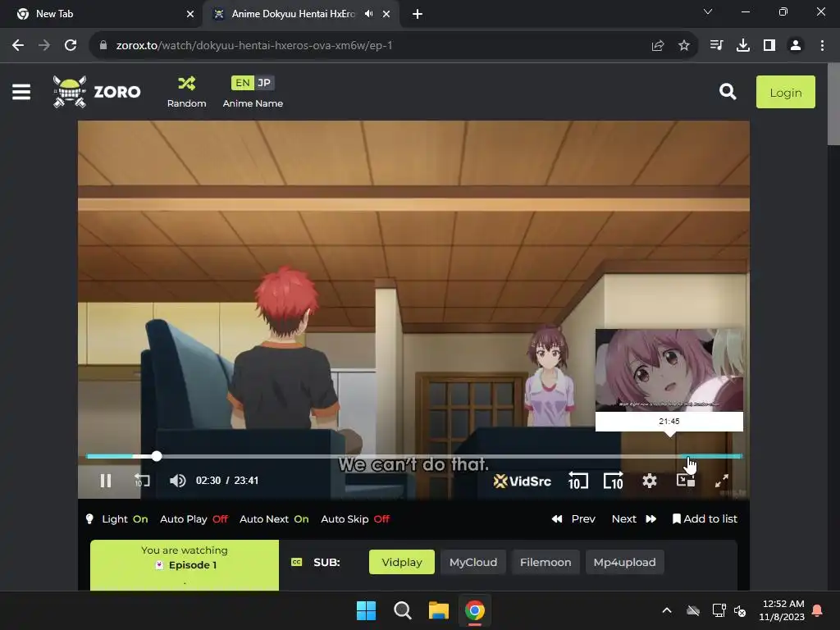Switch anime name to JP
The width and height of the screenshot is (840, 630).
pos(264,83)
